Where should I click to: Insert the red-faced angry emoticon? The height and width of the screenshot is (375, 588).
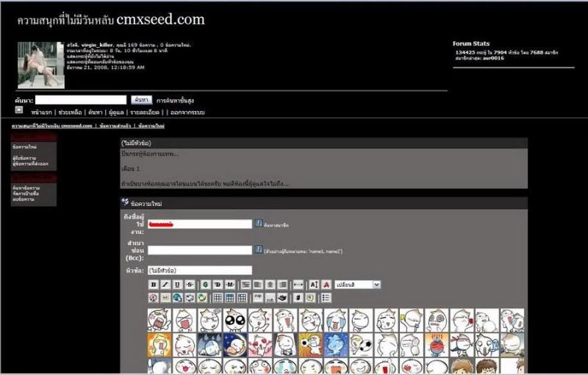437,345
